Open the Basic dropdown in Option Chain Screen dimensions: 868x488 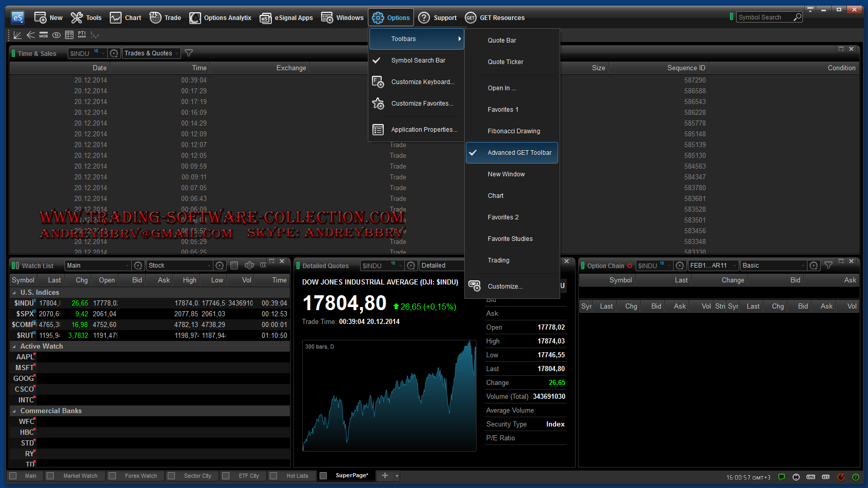(773, 266)
